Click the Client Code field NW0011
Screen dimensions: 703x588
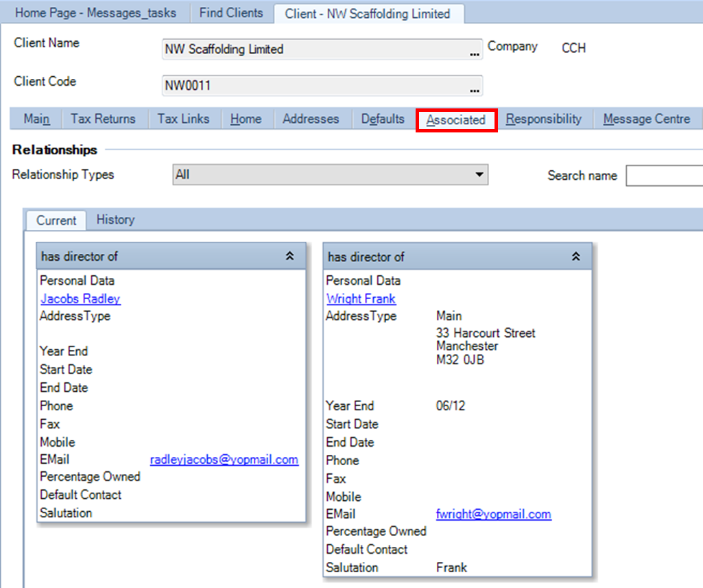[322, 86]
